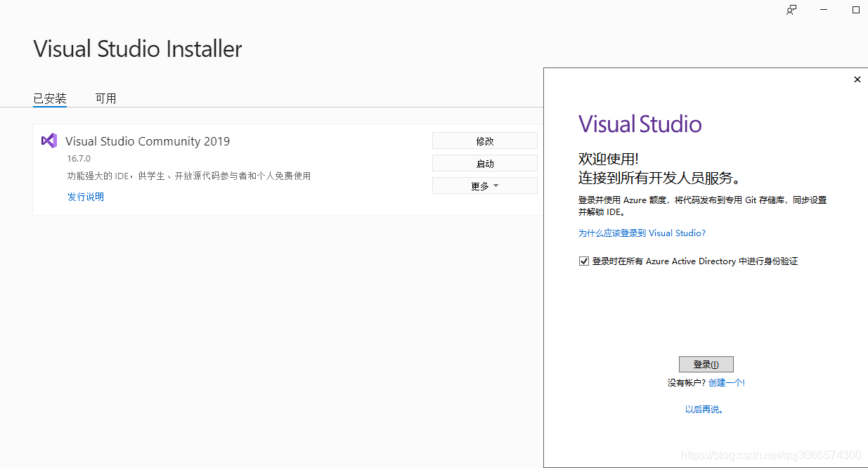The height and width of the screenshot is (468, 868).
Task: Switch to the 可用 tab
Action: click(x=106, y=98)
